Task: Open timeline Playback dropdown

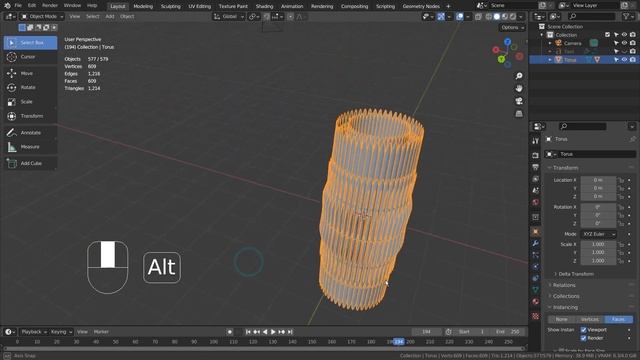Action: coord(33,332)
